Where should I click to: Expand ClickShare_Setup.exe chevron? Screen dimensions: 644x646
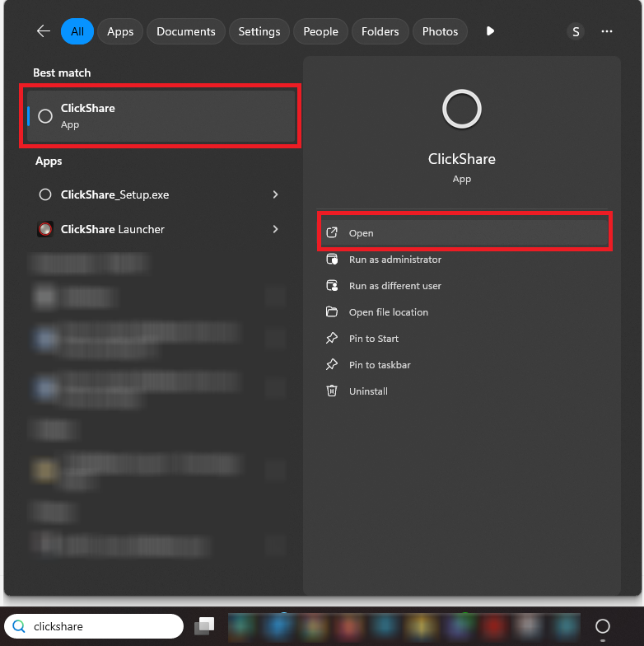click(275, 194)
